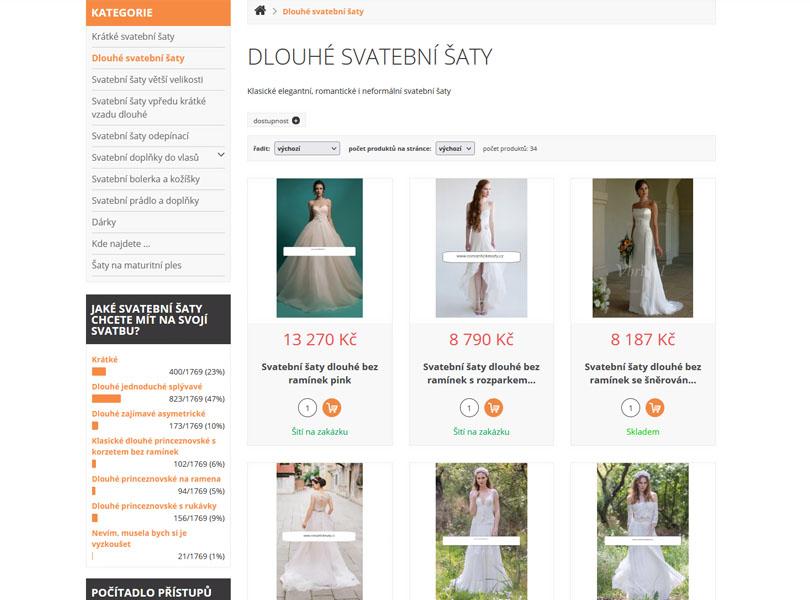Click the Skladem availability label
The height and width of the screenshot is (600, 810).
643,432
